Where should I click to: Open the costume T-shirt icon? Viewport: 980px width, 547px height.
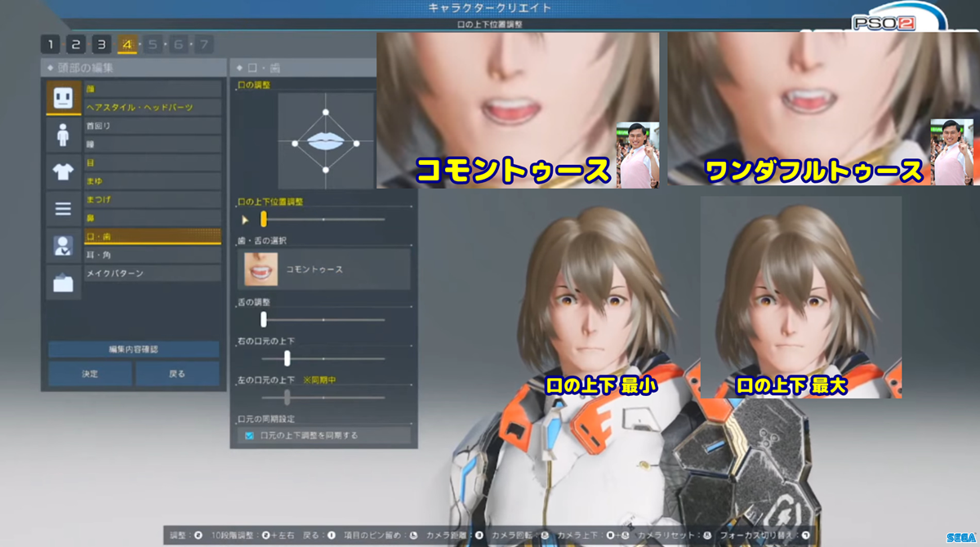(x=63, y=171)
